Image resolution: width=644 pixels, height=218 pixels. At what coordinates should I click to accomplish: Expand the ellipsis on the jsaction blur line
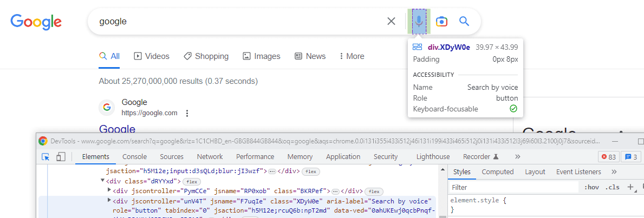(272, 171)
